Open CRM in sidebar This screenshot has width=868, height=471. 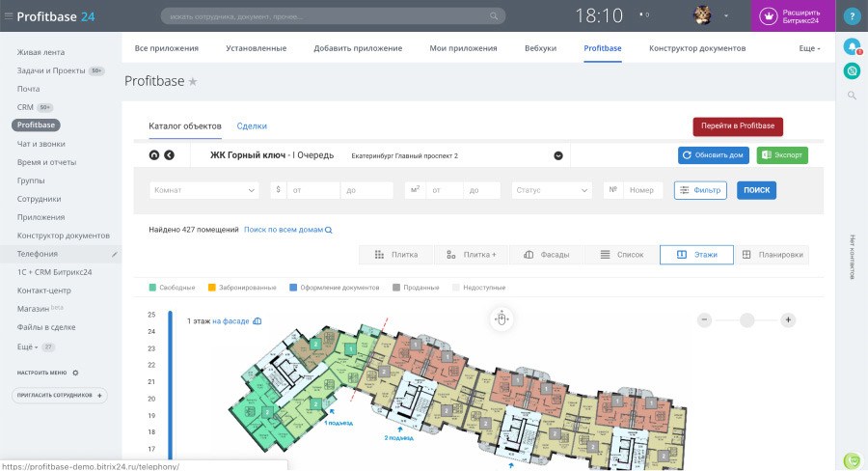pyautogui.click(x=25, y=107)
